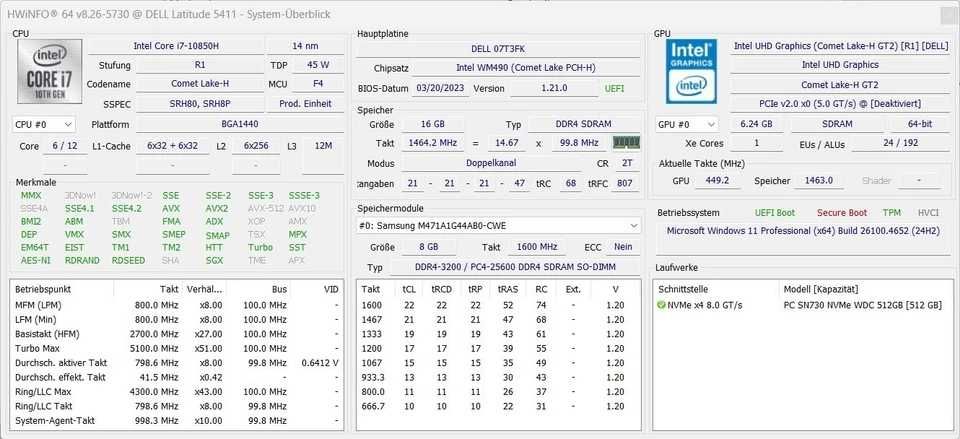Click the AES-NI feature flag
This screenshot has width=960, height=439.
[34, 260]
